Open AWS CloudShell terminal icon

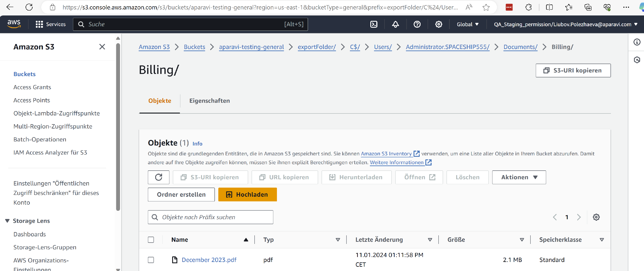374,24
